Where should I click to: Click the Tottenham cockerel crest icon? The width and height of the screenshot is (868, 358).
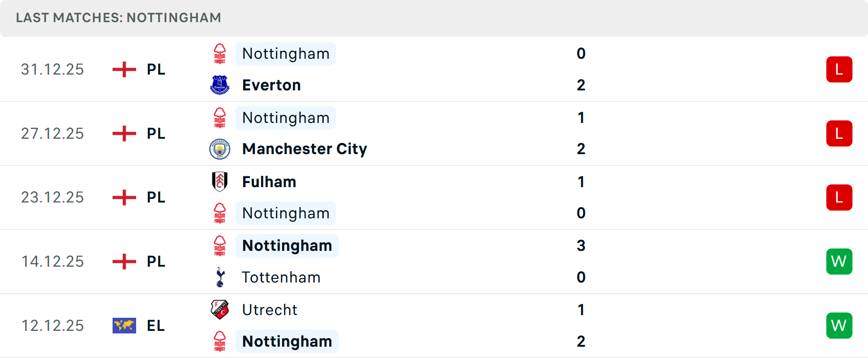coord(220,277)
